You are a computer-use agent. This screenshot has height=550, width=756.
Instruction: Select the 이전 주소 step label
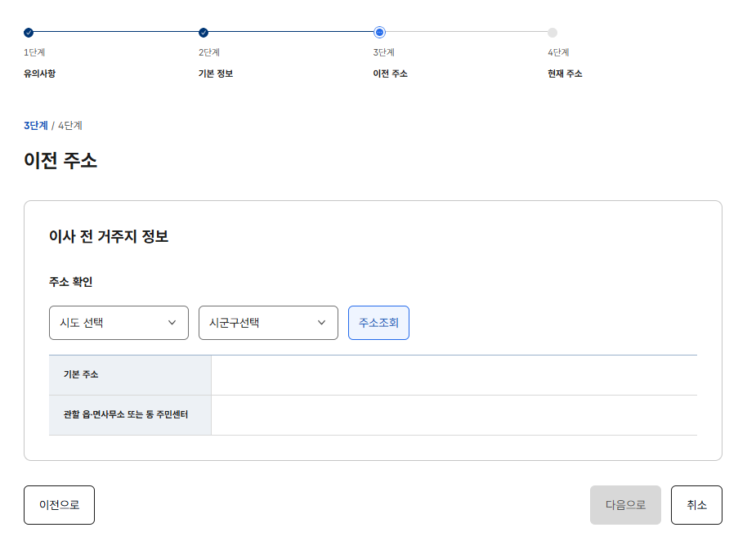[x=390, y=74]
